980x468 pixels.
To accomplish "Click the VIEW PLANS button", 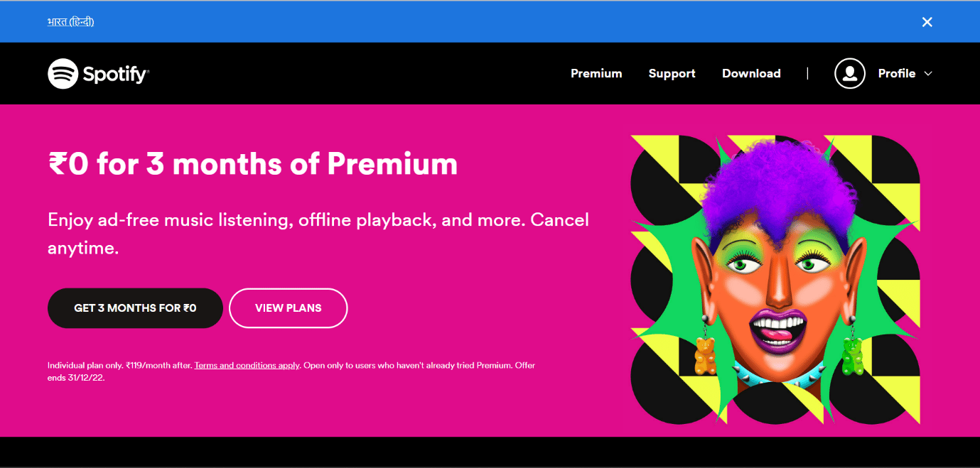I will point(288,308).
